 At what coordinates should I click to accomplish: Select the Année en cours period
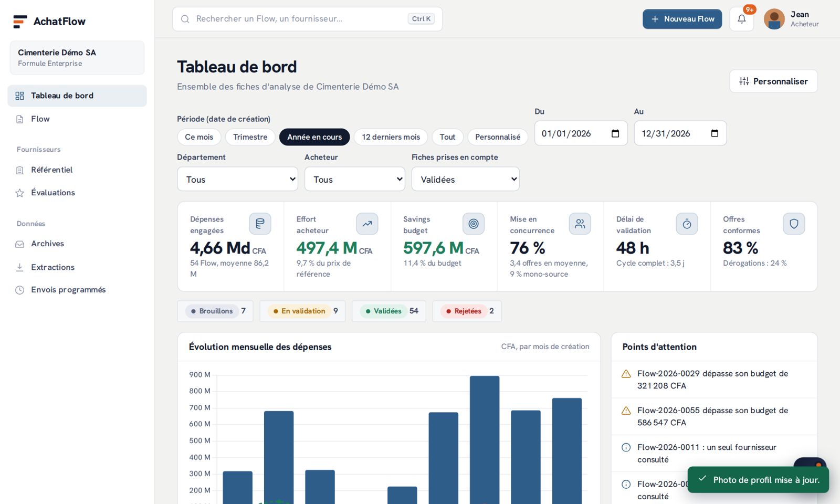click(x=314, y=137)
